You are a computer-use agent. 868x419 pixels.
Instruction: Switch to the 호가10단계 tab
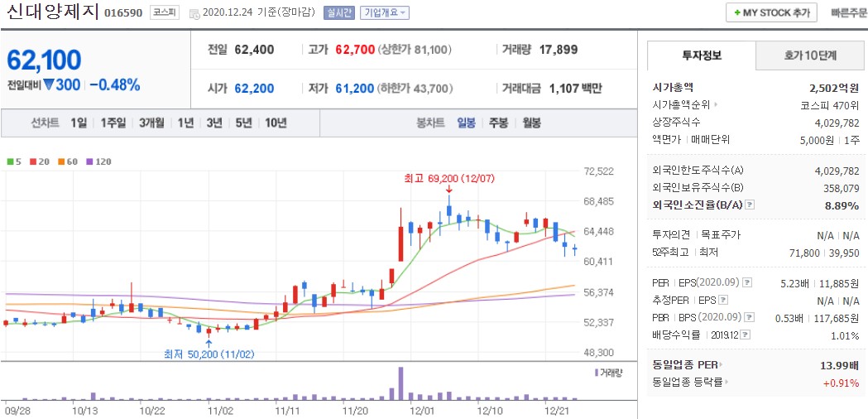810,55
